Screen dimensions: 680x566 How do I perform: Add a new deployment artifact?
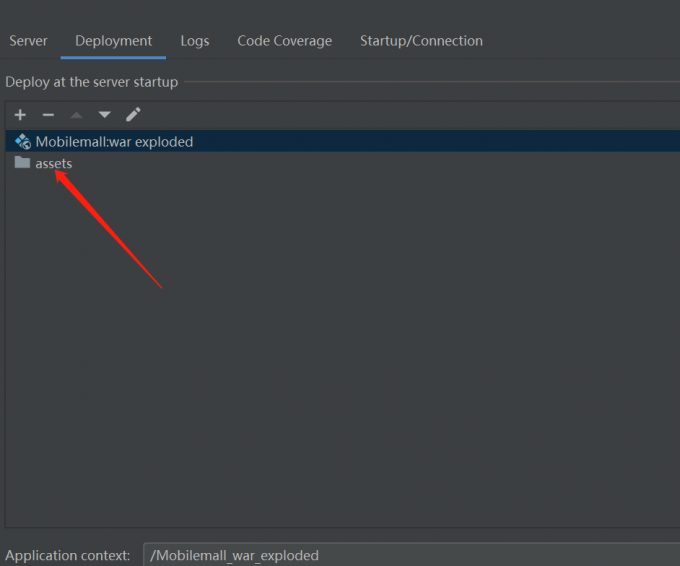[20, 115]
